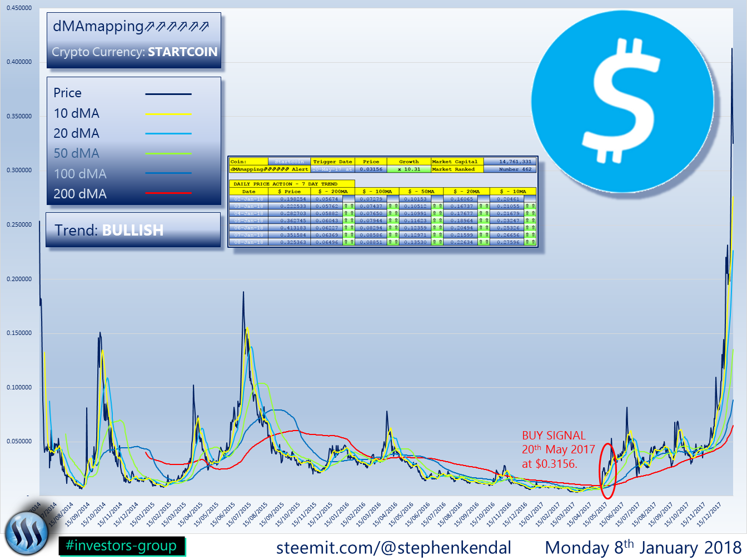
Task: Click the 15/12/2017 x-axis date label
Action: click(709, 515)
